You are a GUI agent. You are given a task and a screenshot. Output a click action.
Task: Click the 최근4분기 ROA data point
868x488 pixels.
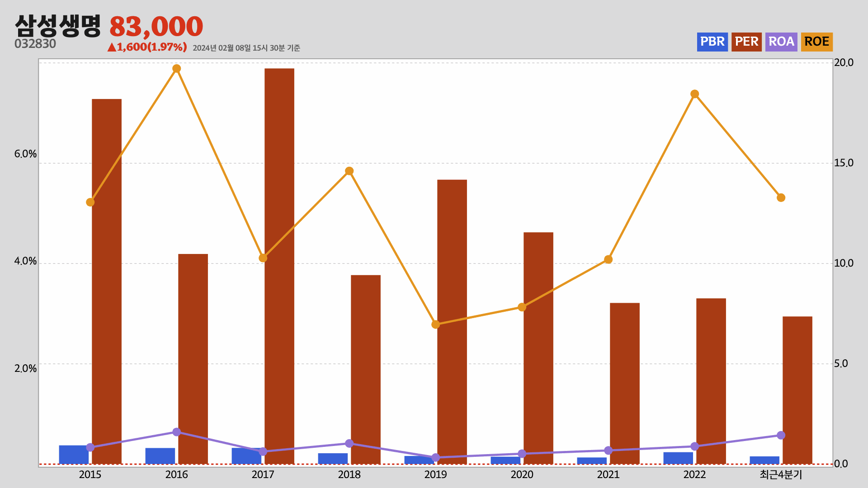(x=781, y=435)
